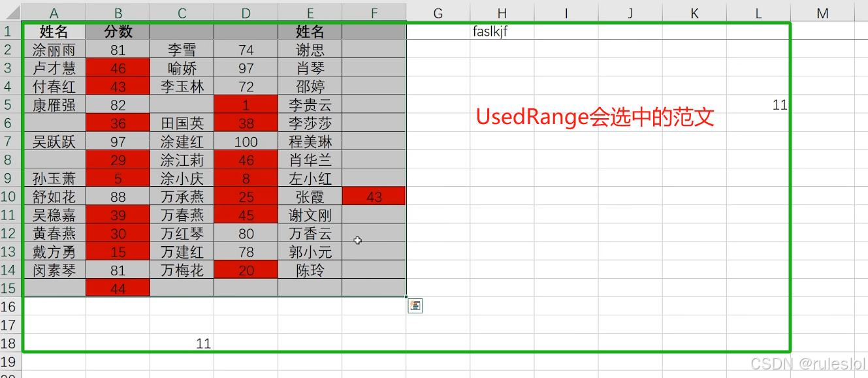Screen dimensions: 868x378
Task: Click the cell containing 万承燕
Action: point(182,197)
